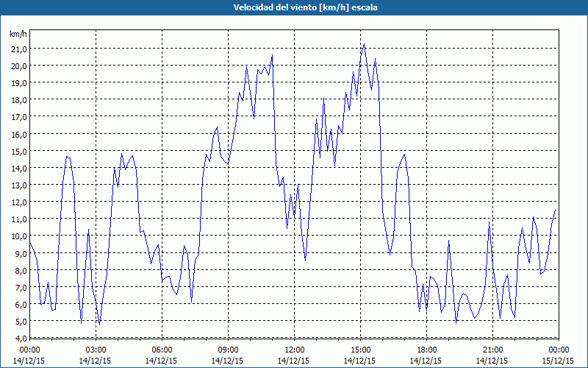Select the '16,0' y-axis value

click(x=18, y=135)
